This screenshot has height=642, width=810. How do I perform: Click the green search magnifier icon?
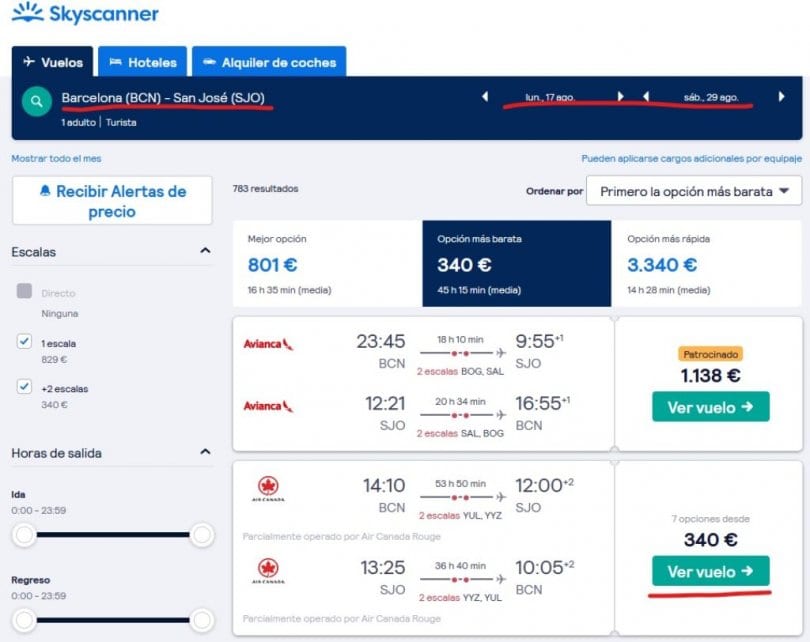click(x=35, y=102)
